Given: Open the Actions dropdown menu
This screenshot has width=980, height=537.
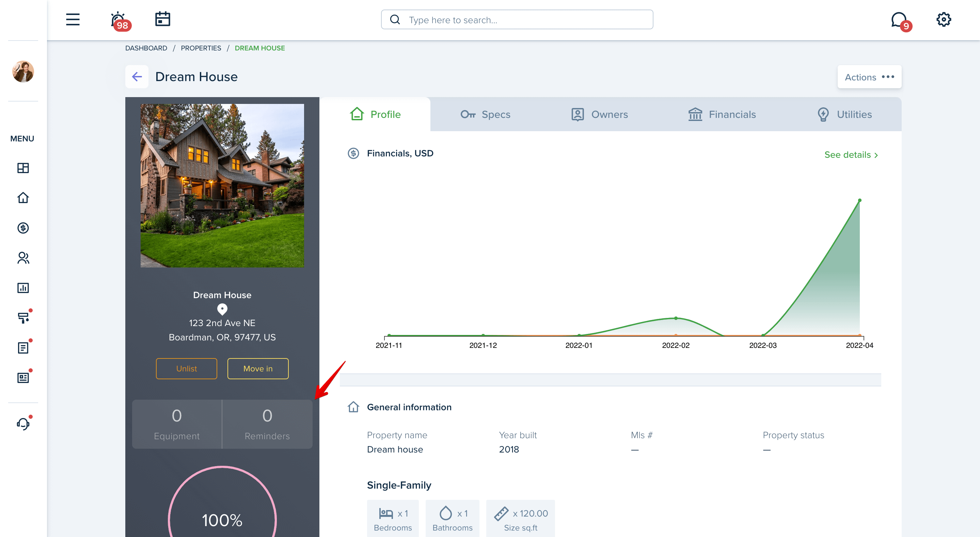Looking at the screenshot, I should tap(869, 77).
